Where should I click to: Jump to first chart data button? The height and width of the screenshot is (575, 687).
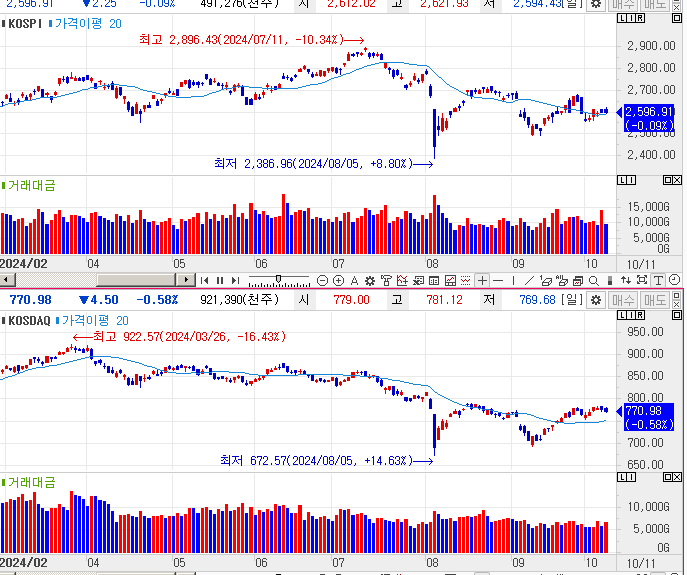click(x=204, y=280)
